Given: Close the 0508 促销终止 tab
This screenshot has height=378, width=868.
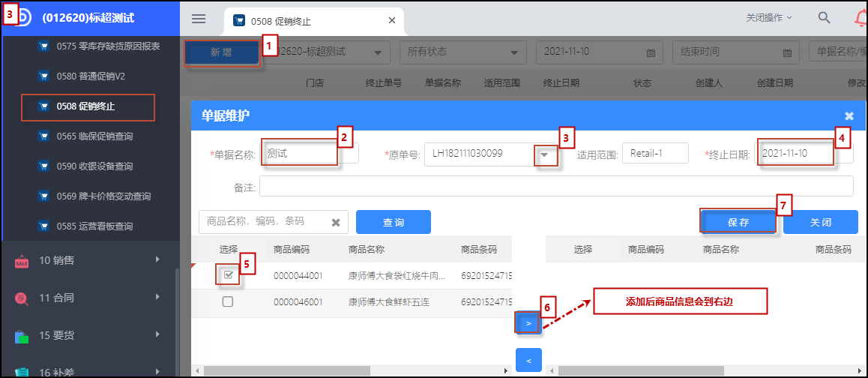Looking at the screenshot, I should 391,20.
